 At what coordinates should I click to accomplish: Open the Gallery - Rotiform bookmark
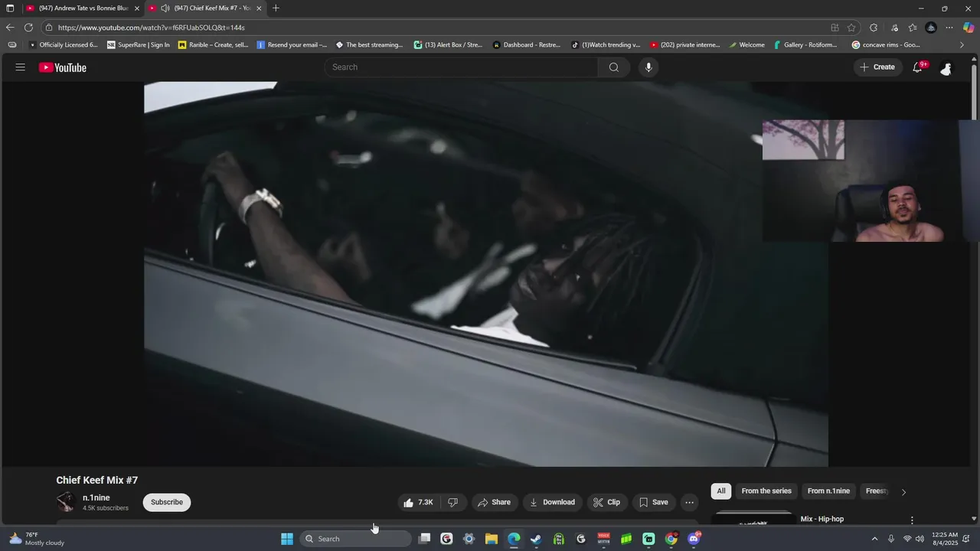pyautogui.click(x=805, y=44)
